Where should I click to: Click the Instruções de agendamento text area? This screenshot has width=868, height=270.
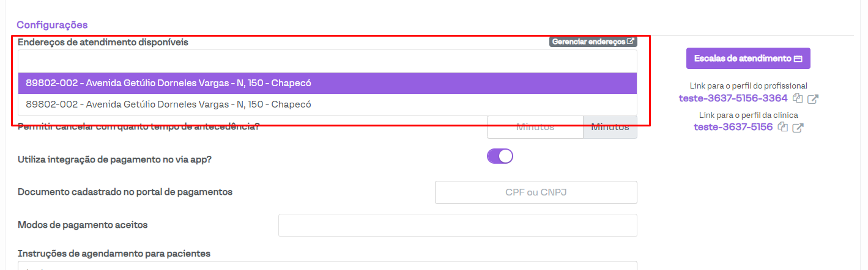pyautogui.click(x=327, y=266)
